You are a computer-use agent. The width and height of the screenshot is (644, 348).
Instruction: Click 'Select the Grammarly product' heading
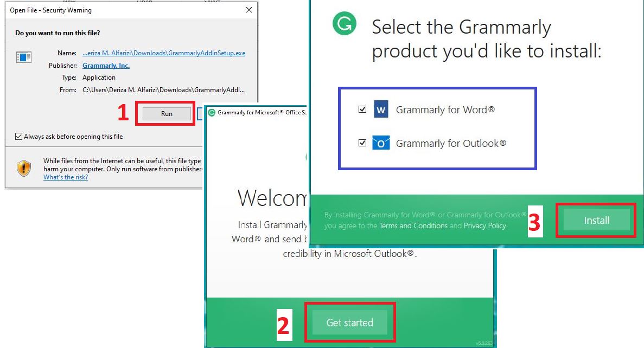point(486,39)
